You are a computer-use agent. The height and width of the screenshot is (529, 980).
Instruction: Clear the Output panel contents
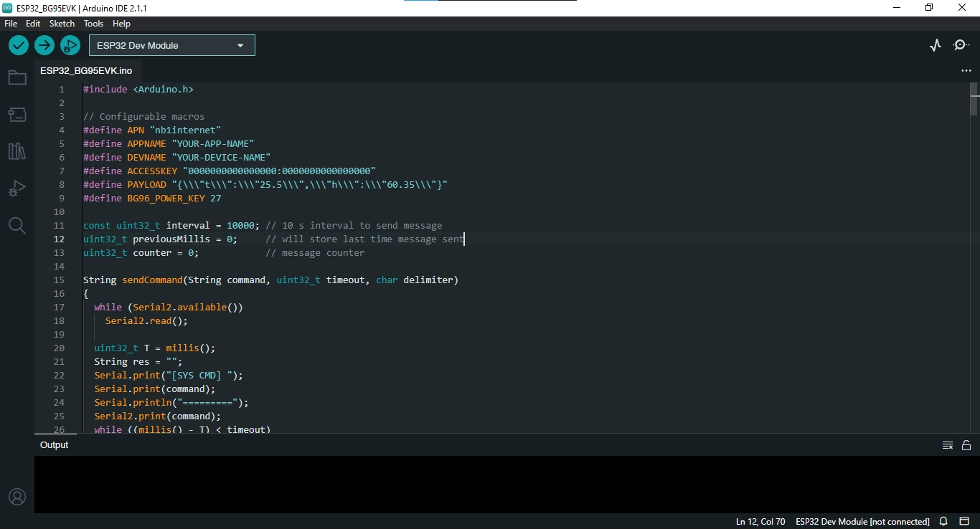pyautogui.click(x=948, y=445)
